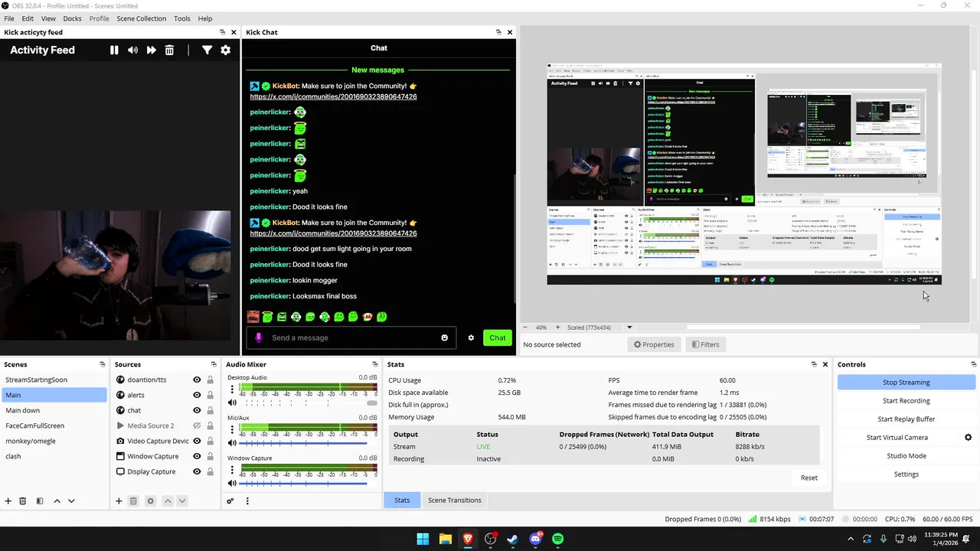Click Start Recording button
The image size is (980, 551).
point(906,401)
